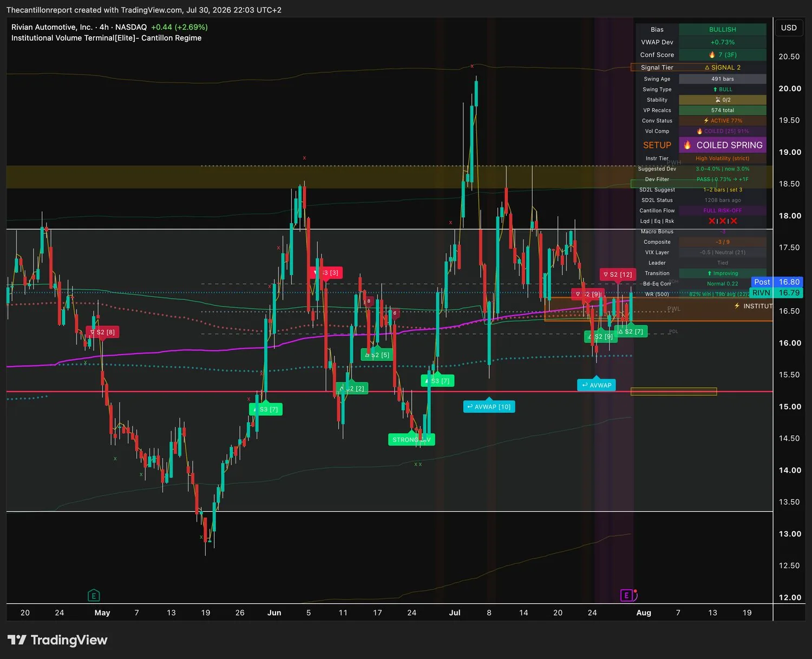Click the green STRONG DIV label
Image resolution: width=812 pixels, height=659 pixels.
411,440
